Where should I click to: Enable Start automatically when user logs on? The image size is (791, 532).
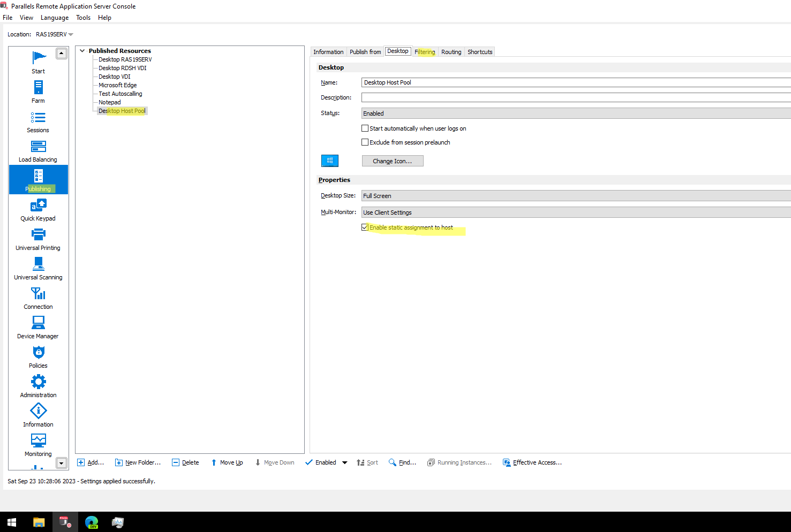tap(365, 128)
